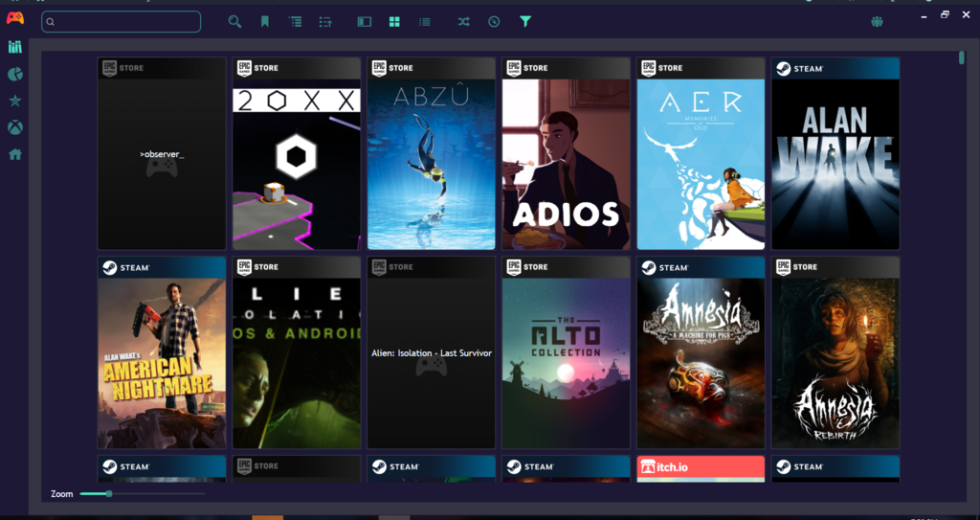Open Statistics pie chart sidebar icon

[x=15, y=75]
